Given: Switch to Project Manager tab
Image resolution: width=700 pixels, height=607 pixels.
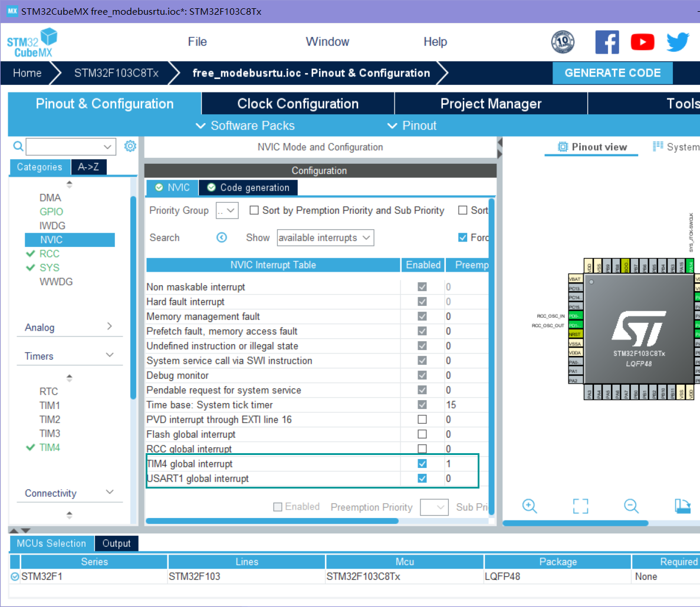Looking at the screenshot, I should click(x=491, y=104).
